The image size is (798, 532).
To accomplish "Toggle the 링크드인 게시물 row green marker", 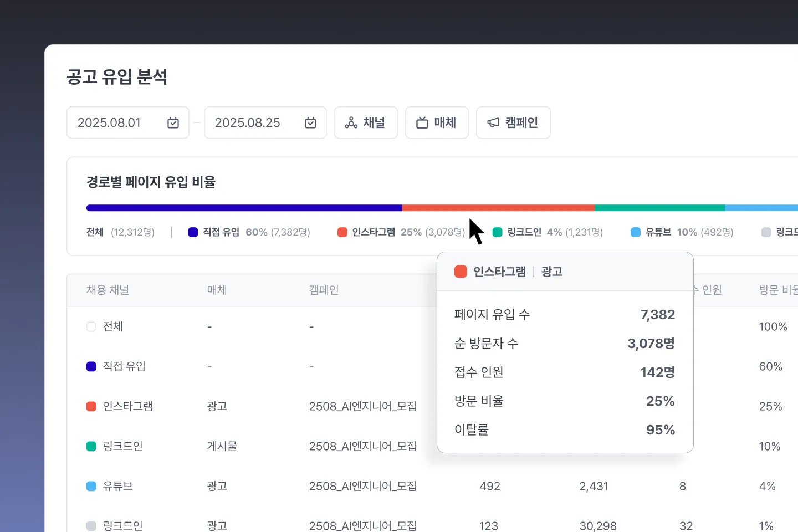I will [x=91, y=446].
